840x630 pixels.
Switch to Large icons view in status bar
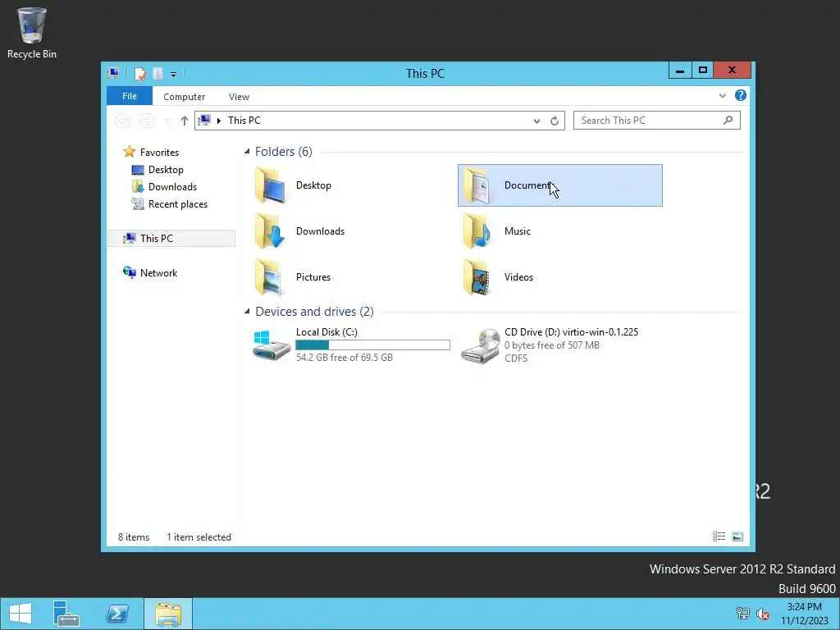click(737, 536)
